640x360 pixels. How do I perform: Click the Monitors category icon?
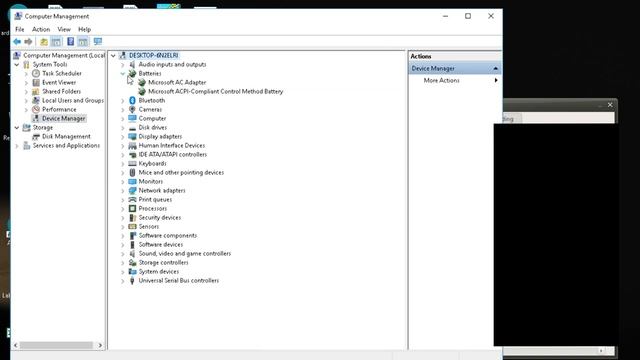coord(132,181)
